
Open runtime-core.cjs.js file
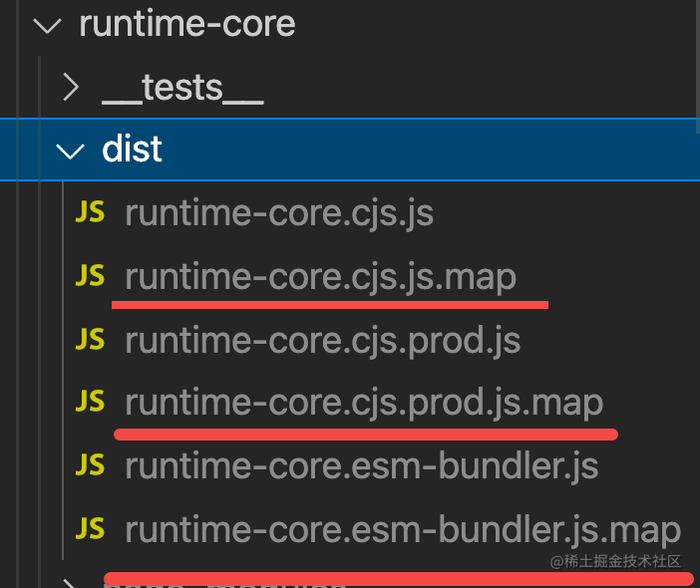[x=279, y=213]
